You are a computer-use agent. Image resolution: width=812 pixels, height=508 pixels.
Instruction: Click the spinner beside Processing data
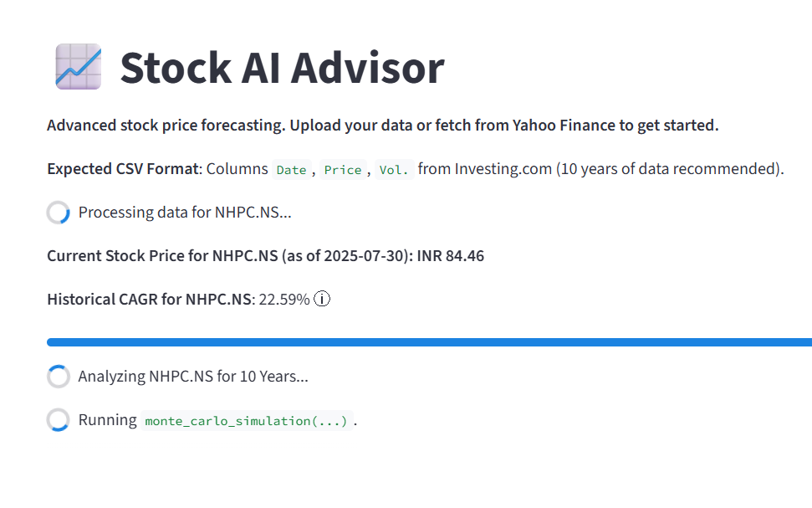58,213
